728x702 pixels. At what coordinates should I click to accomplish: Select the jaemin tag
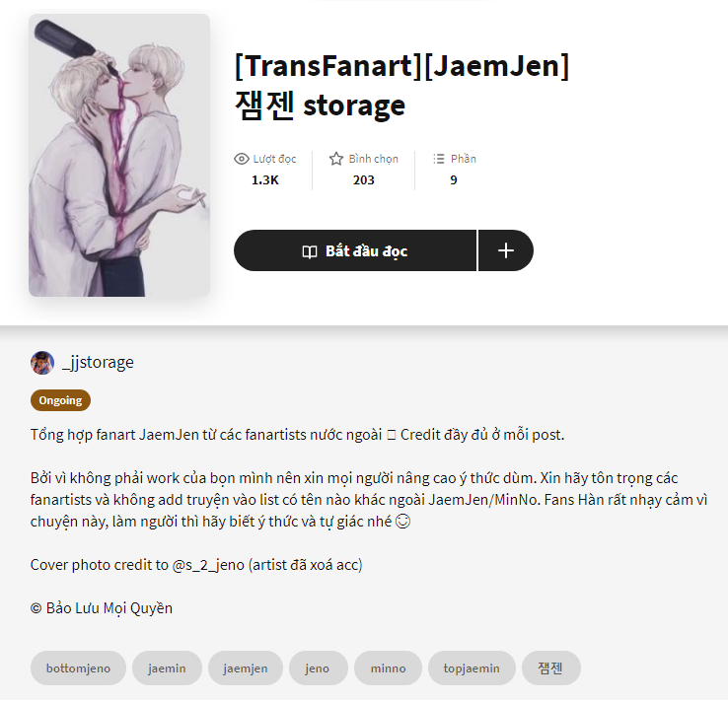click(x=167, y=668)
